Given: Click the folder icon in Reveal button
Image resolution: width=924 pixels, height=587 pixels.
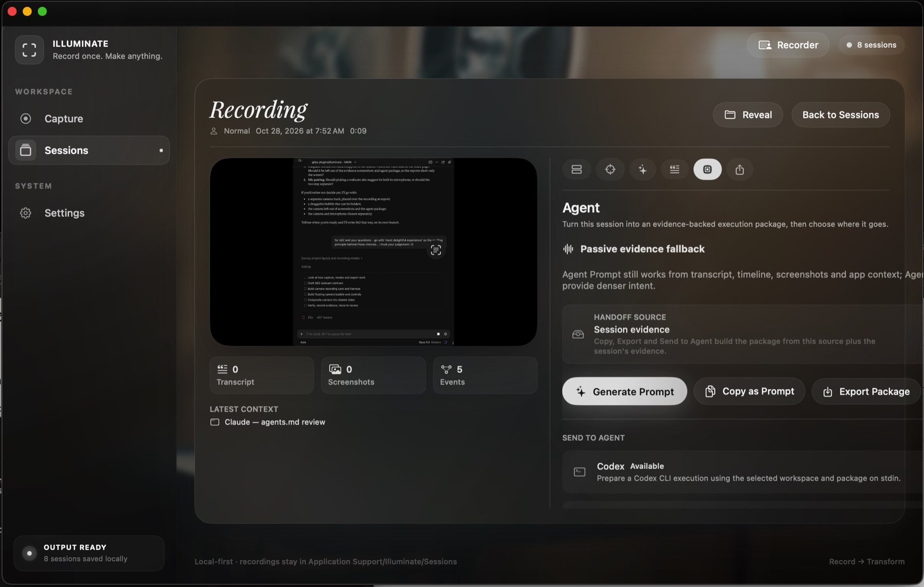Looking at the screenshot, I should pos(729,115).
